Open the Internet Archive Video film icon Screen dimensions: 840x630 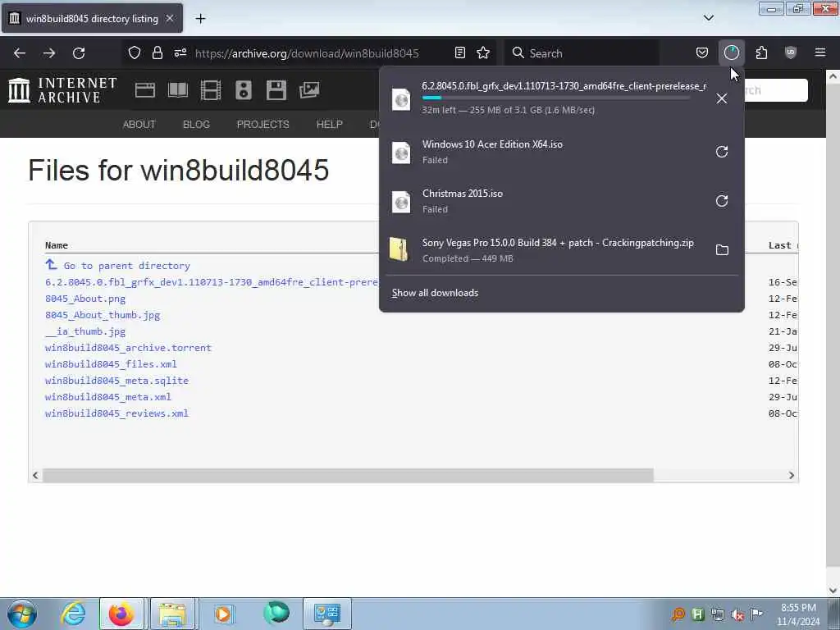pos(211,90)
